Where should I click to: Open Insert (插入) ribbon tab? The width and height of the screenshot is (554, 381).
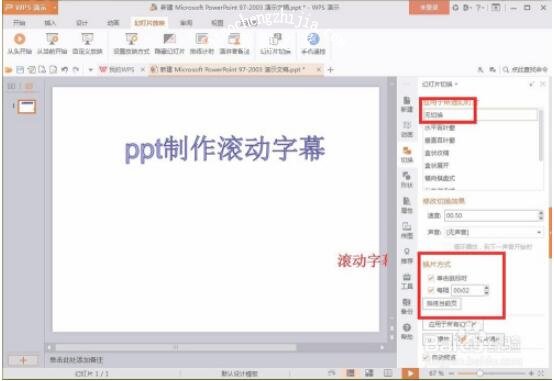[x=50, y=23]
